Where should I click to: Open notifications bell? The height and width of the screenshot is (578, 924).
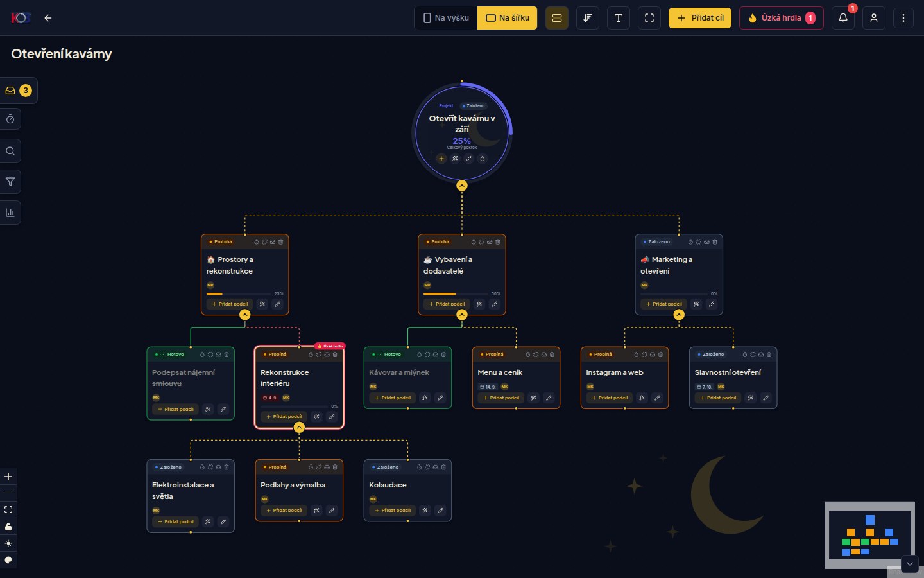pos(843,18)
